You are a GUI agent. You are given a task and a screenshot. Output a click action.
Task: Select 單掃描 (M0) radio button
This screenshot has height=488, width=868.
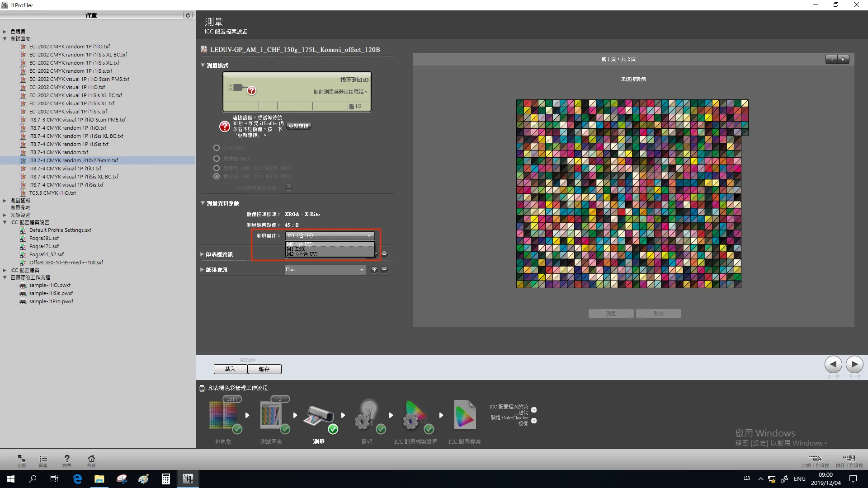coord(217,159)
